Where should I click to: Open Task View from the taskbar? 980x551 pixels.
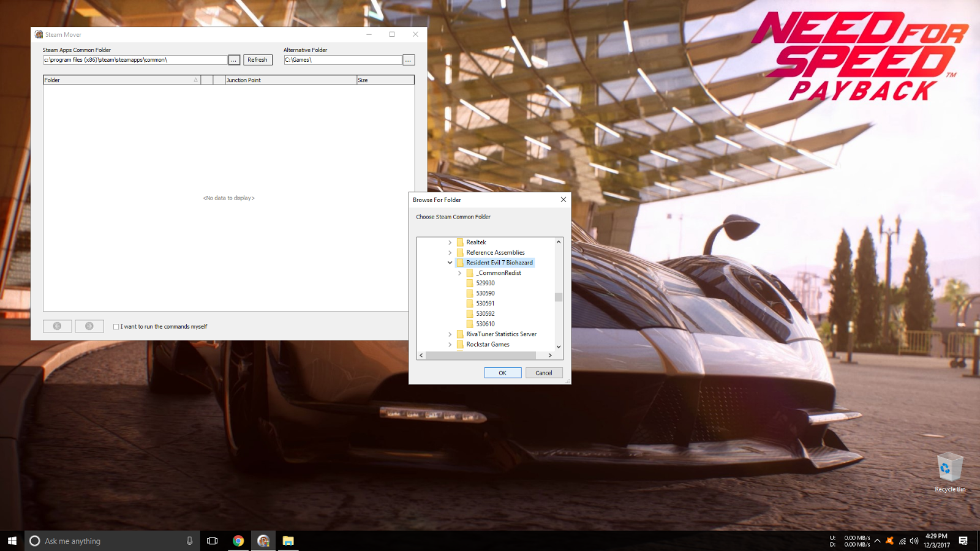point(213,541)
